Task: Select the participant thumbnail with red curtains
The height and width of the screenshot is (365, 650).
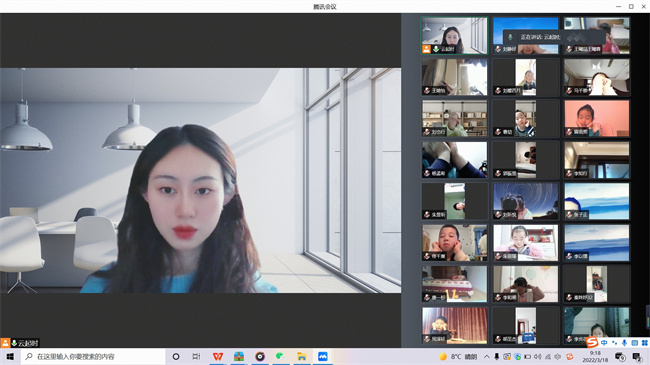Action: [x=454, y=326]
